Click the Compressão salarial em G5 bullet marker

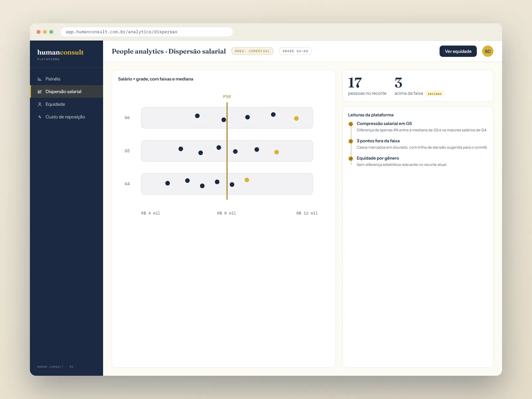(x=350, y=124)
